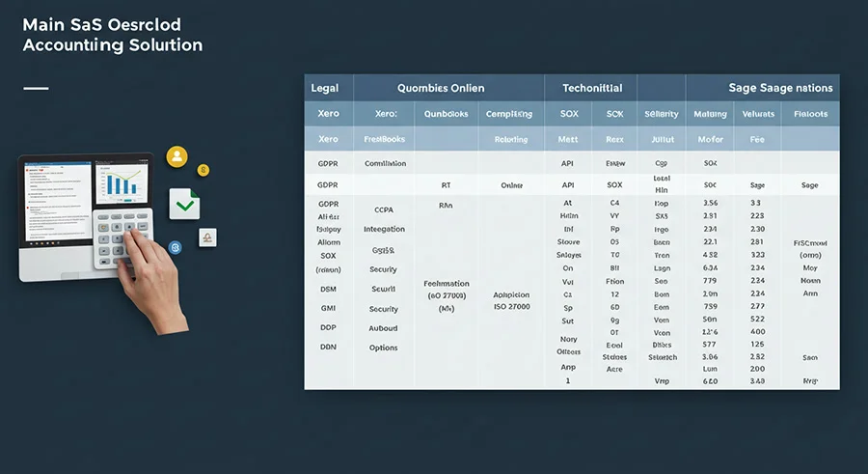The height and width of the screenshot is (474, 868).
Task: Click the "FrSCmowl" entry
Action: click(810, 243)
